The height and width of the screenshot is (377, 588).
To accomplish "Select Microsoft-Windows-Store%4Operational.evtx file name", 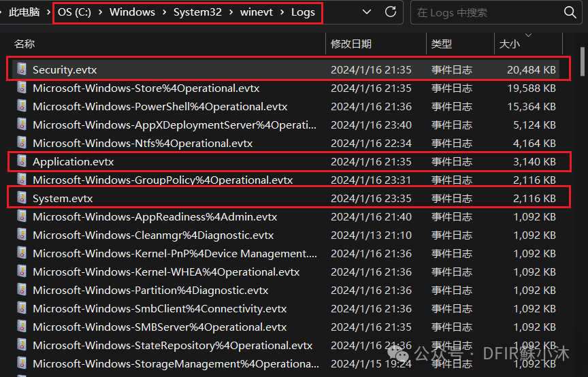I will coord(146,88).
